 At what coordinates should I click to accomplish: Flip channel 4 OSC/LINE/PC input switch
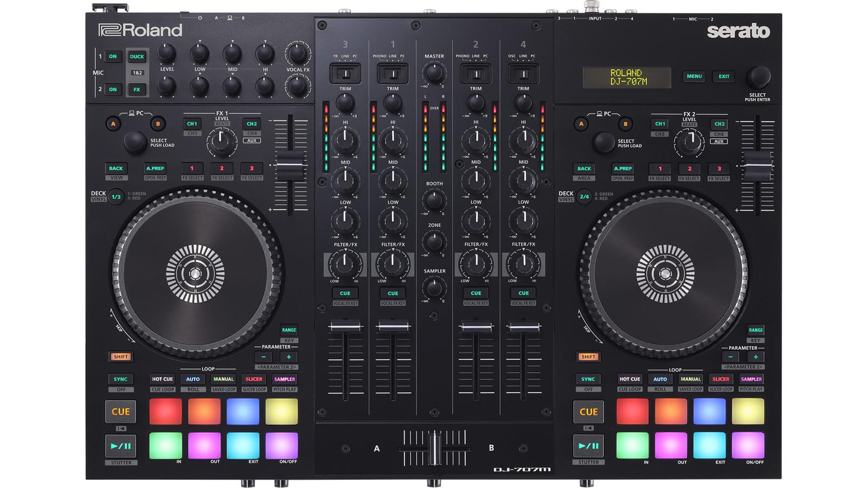[524, 73]
